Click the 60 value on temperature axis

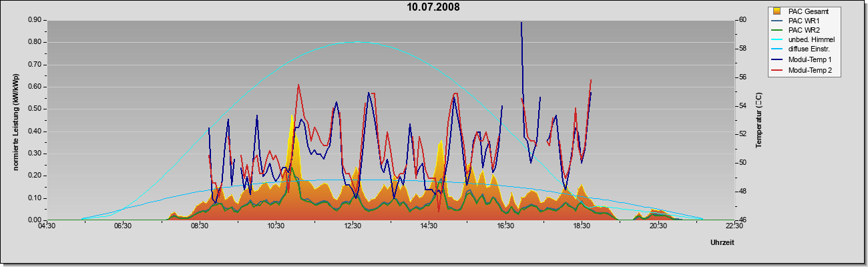(x=743, y=20)
